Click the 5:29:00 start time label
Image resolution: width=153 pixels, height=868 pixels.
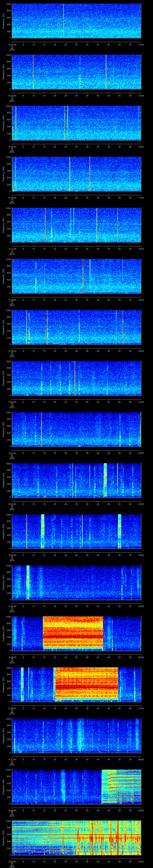point(12,861)
